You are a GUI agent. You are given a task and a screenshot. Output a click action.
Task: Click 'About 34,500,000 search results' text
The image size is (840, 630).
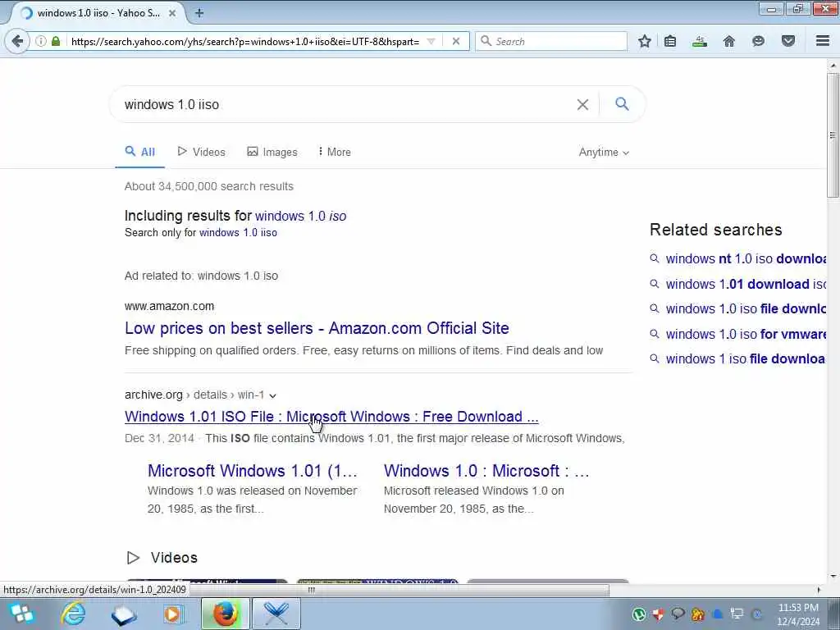[x=209, y=186]
